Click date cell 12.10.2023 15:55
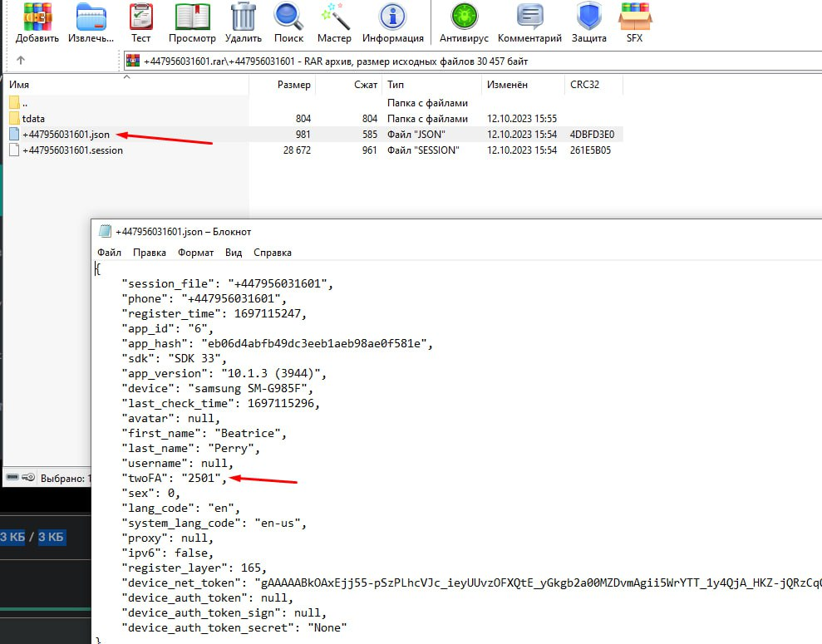This screenshot has height=644, width=822. 522,119
